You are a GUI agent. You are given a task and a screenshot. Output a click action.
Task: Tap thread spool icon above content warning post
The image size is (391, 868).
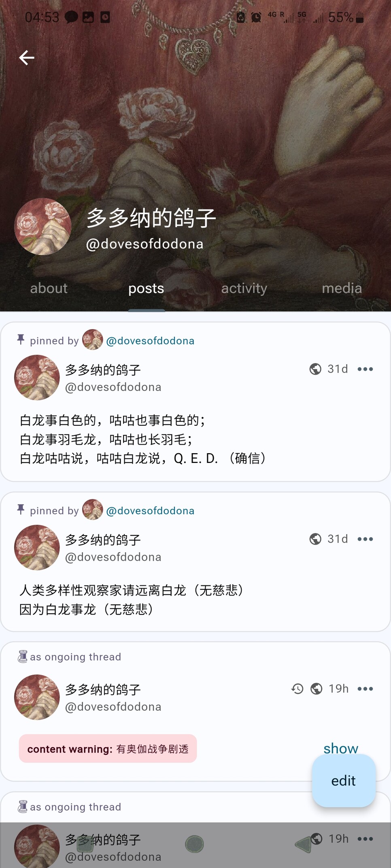coord(23,656)
